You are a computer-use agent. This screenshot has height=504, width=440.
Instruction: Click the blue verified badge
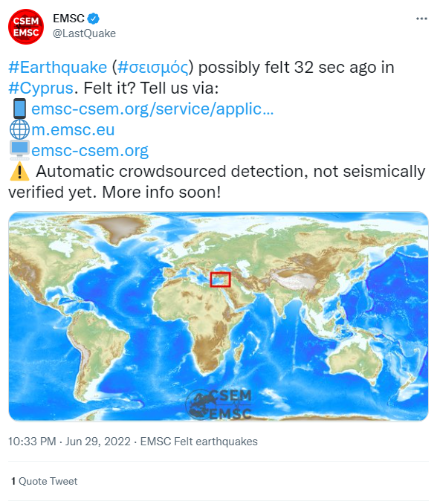click(x=94, y=19)
